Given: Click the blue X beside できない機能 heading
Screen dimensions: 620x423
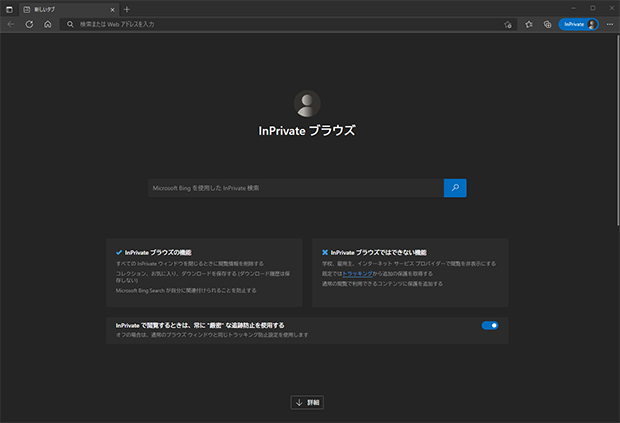Looking at the screenshot, I should 325,253.
